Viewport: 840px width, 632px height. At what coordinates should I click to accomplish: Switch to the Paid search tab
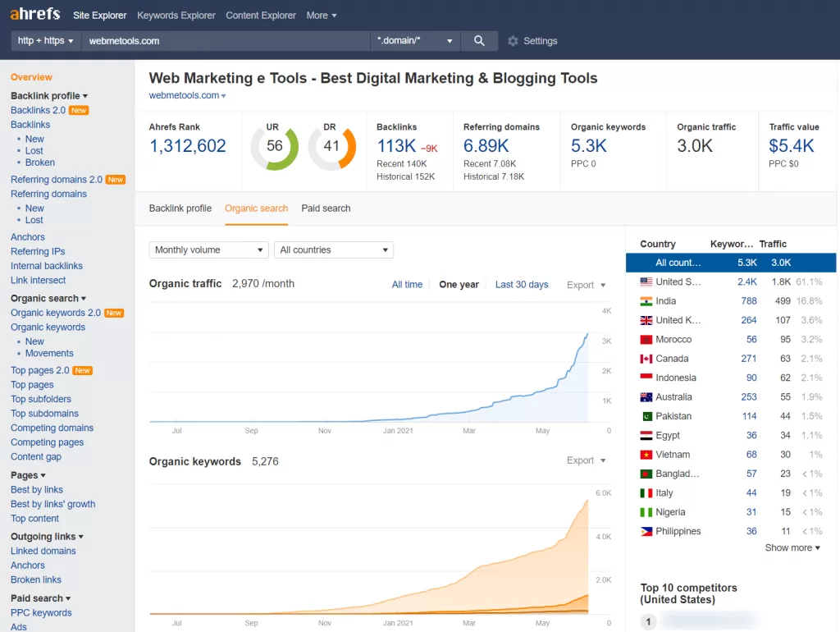326,208
